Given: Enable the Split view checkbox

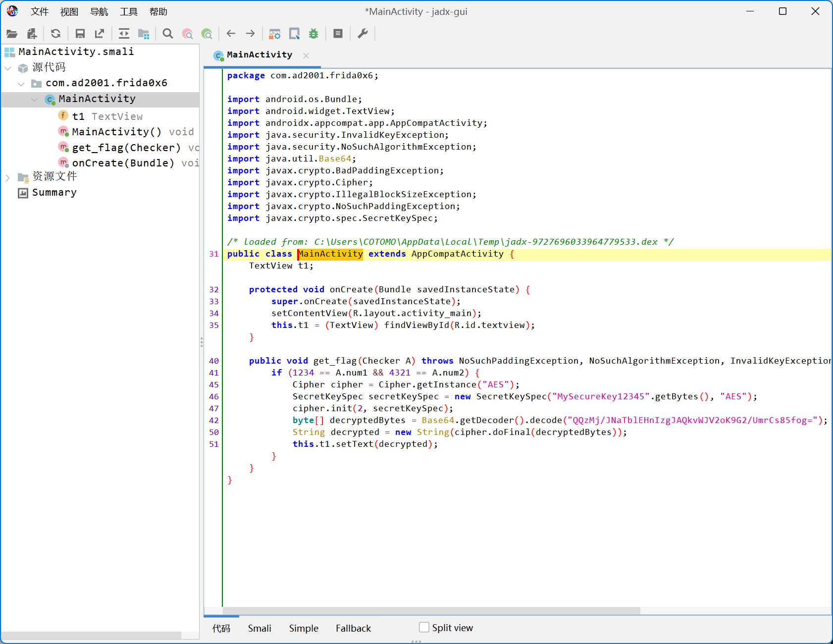Looking at the screenshot, I should (424, 627).
